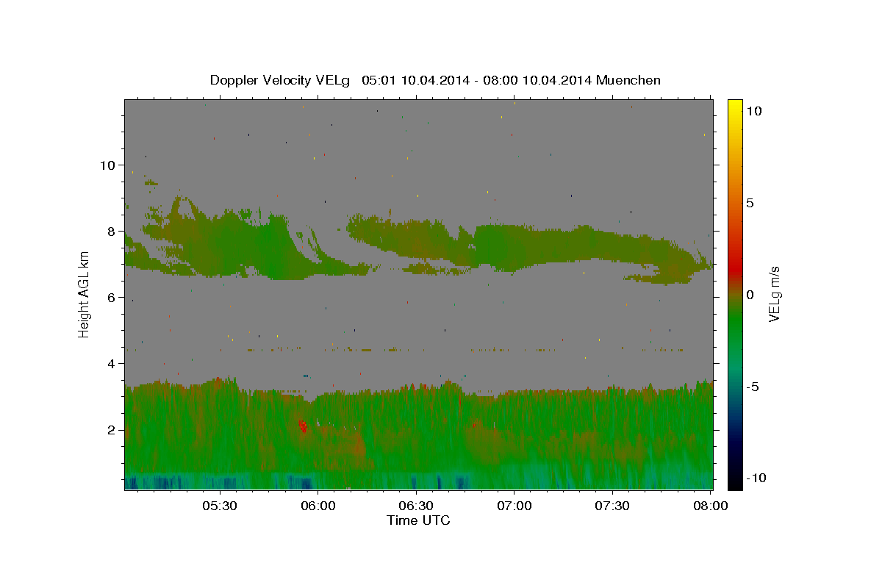
Task: Click the red velocity spot near 06:00
Action: 303,426
